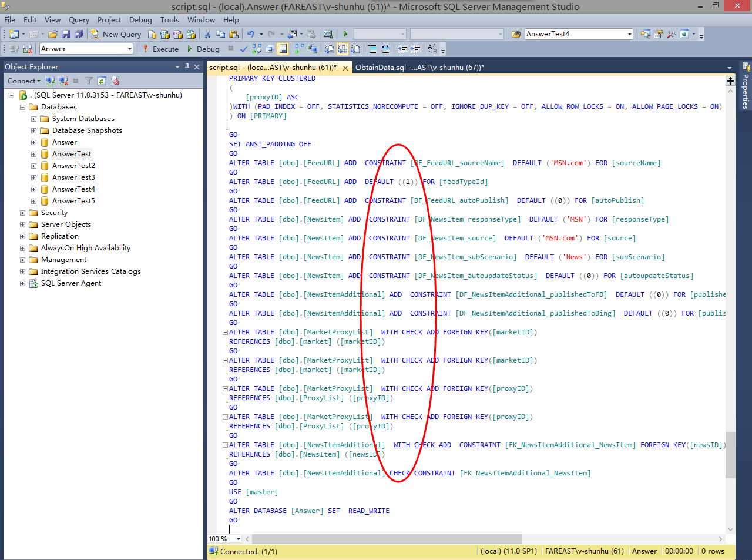Select AlwaysOn High Availability folder
Viewport: 752px width, 560px height.
click(86, 248)
